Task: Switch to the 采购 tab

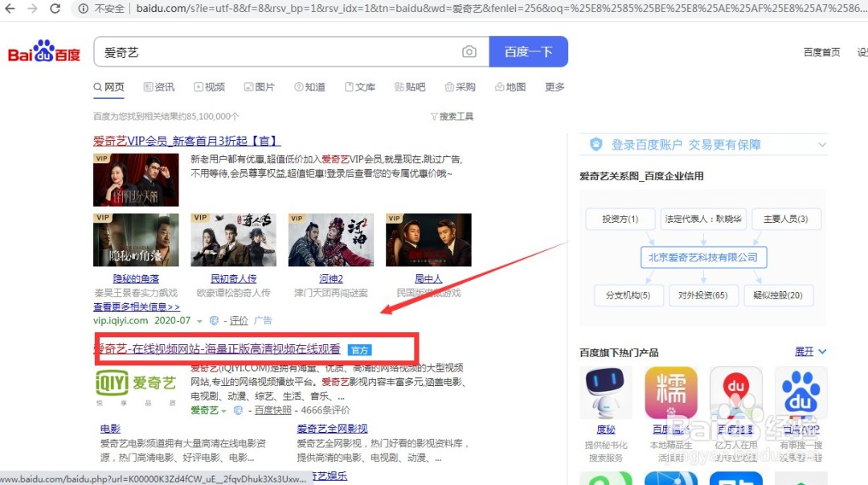Action: coord(460,87)
